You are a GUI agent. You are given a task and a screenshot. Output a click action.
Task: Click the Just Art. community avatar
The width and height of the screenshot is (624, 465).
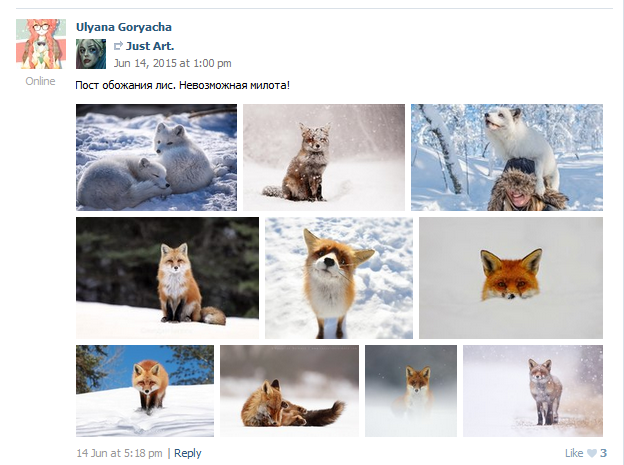pyautogui.click(x=91, y=53)
